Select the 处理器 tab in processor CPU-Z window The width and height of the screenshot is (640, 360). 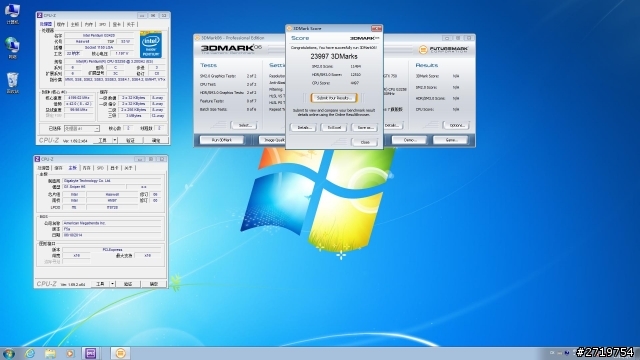pos(46,24)
